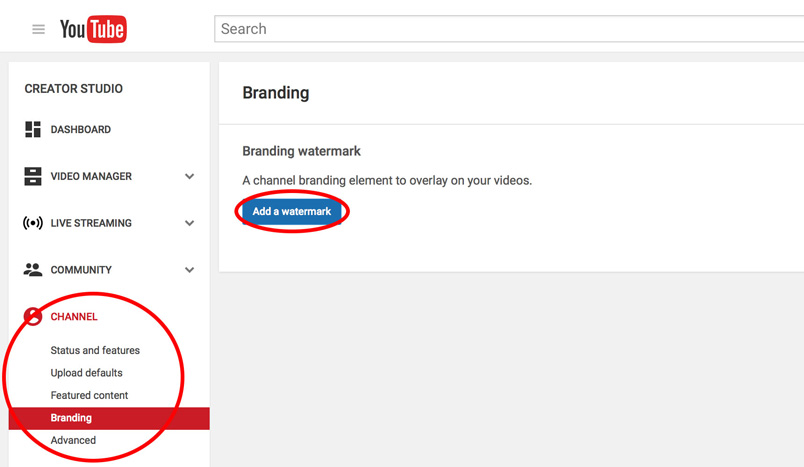Viewport: 804px width, 467px height.
Task: Click the Add a watermark button
Action: click(292, 211)
